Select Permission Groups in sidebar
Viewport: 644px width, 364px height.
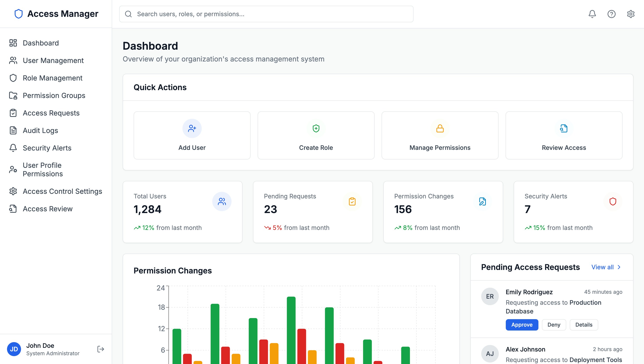click(x=54, y=96)
